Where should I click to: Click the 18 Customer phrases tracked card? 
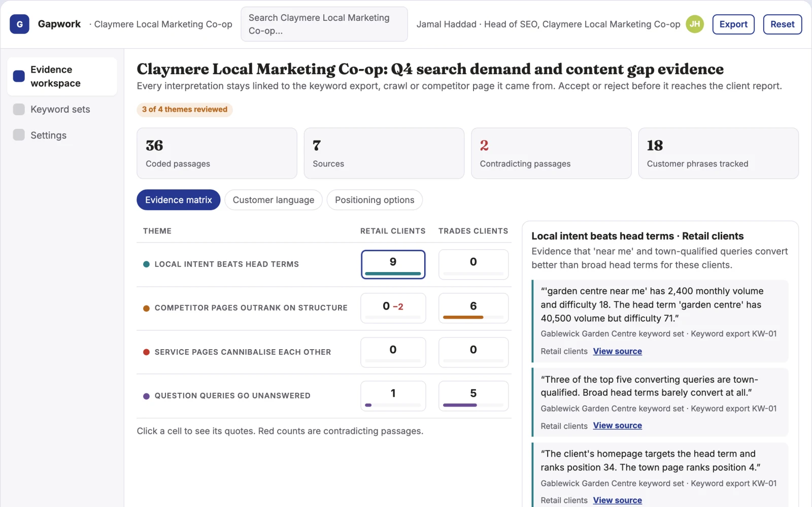pyautogui.click(x=718, y=153)
